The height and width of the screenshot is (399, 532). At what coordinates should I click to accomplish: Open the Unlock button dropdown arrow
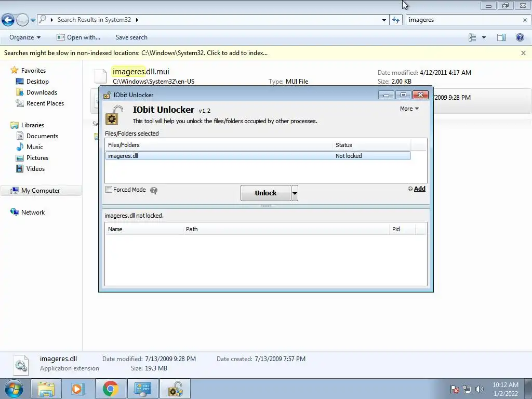295,193
